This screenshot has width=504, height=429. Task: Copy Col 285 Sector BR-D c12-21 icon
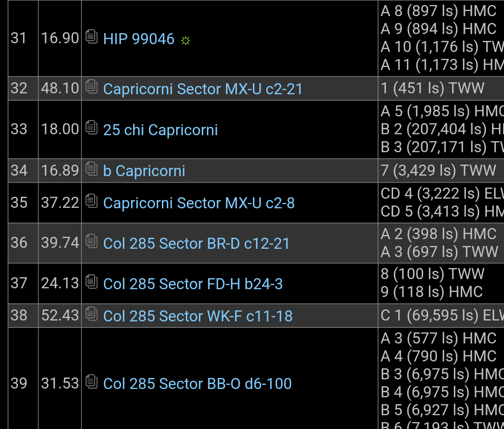(92, 241)
